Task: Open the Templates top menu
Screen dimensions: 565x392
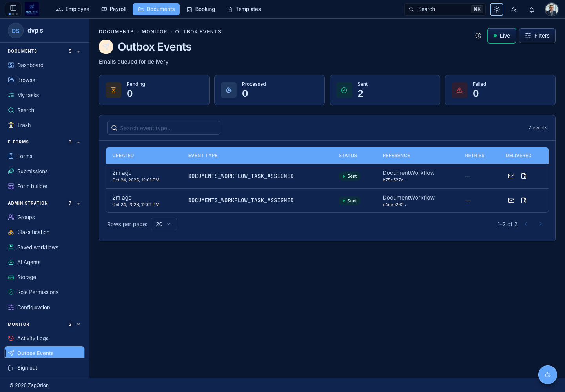Action: [244, 9]
